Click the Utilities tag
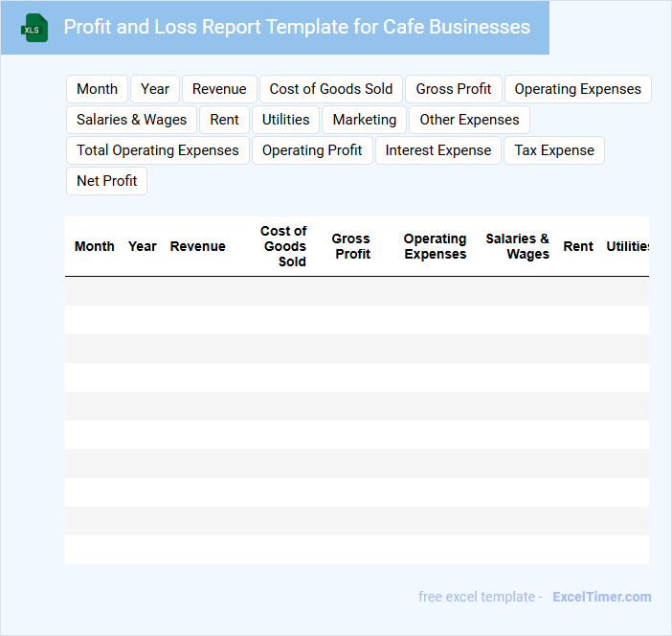672x636 pixels. pos(285,120)
